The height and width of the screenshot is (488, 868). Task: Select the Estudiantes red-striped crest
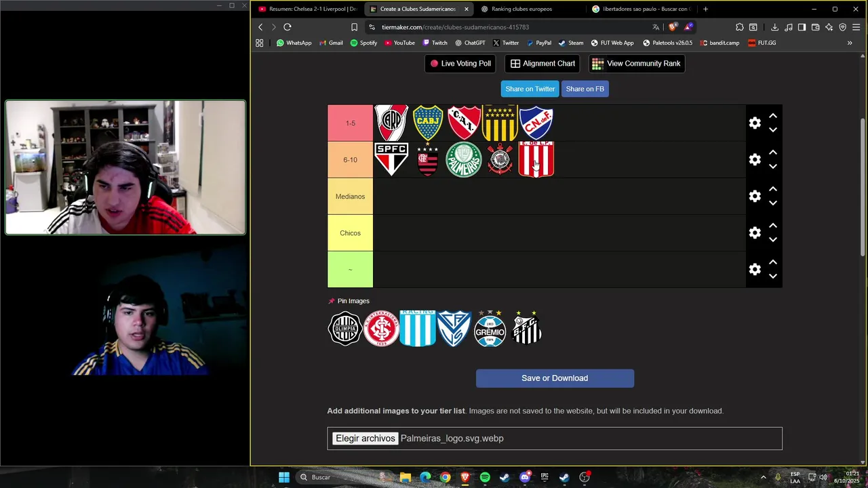click(x=536, y=159)
